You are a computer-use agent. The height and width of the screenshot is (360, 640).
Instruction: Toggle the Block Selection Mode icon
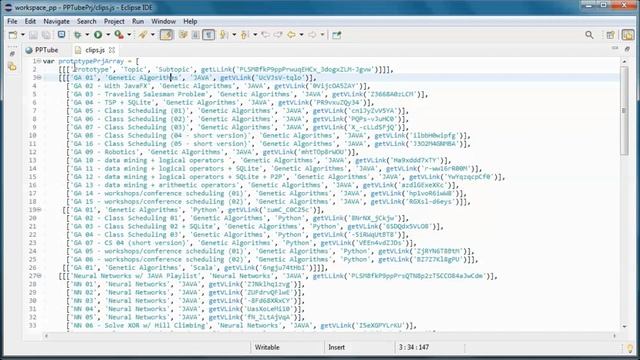pos(196,35)
